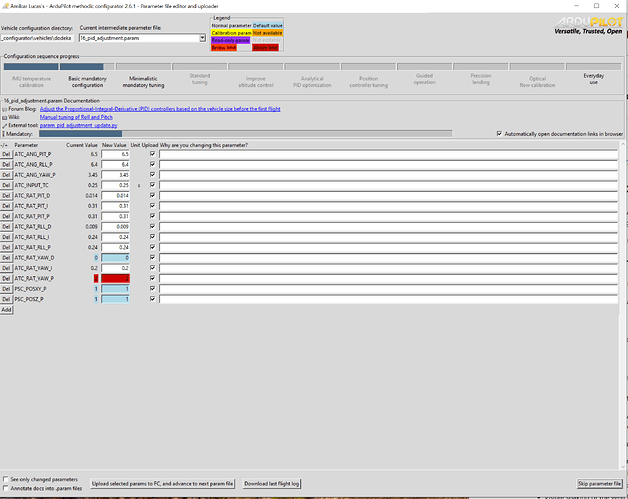Click first configuration sequence progress segment
The height and width of the screenshot is (499, 628).
31,66
